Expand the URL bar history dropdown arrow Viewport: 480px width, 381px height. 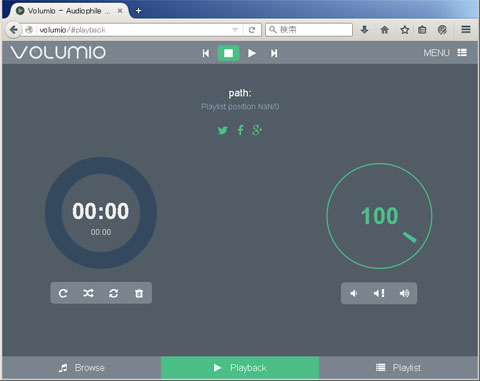click(x=235, y=30)
